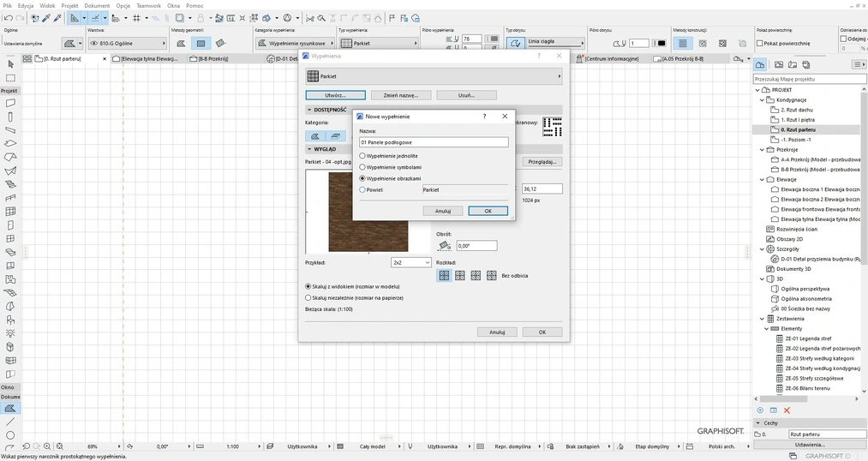Open the Parkiet fill dropdown in Wypełnienia dialog
Image resolution: width=868 pixels, height=461 pixels.
[434, 76]
